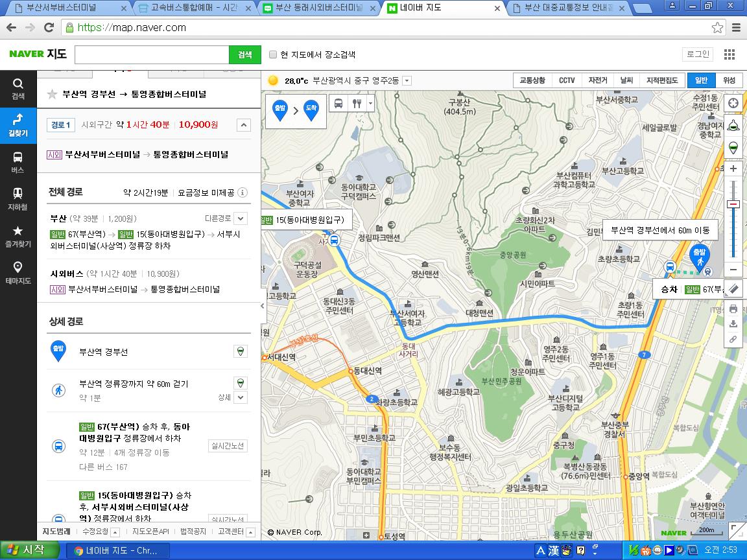Click the map zoom-in plus button

(x=733, y=169)
